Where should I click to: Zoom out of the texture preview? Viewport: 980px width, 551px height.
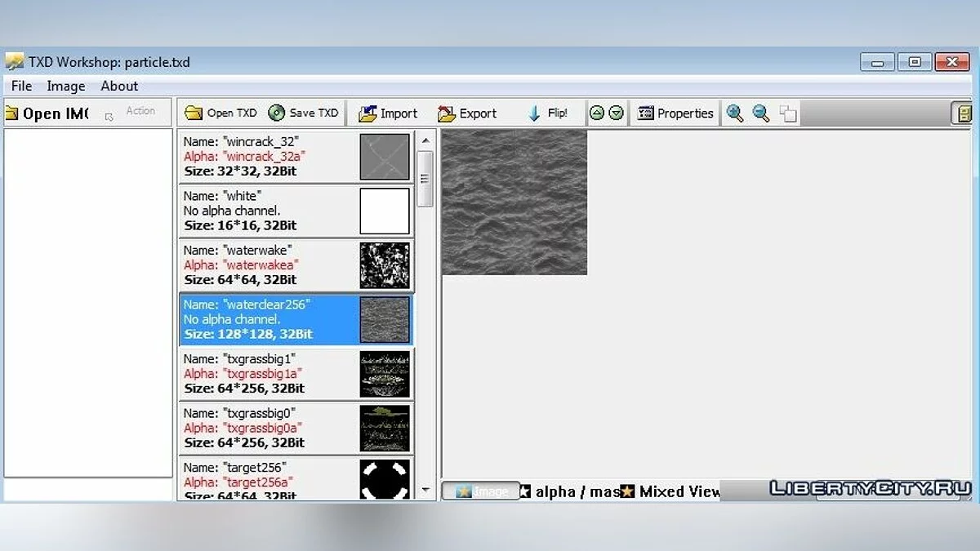pos(761,113)
